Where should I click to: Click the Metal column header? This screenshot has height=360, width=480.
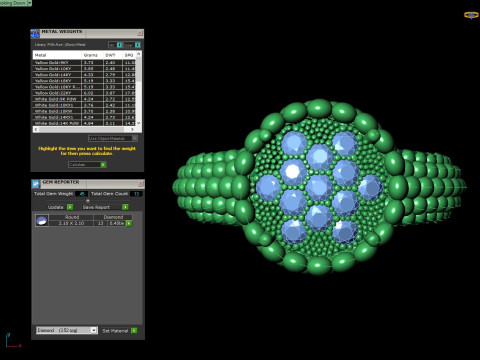tap(57, 55)
